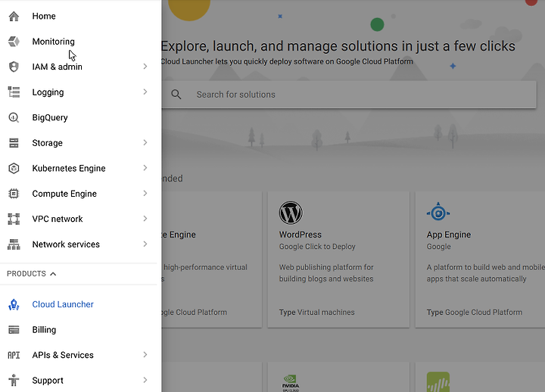Expand Support submenu chevron
This screenshot has height=392, width=545.
(145, 380)
